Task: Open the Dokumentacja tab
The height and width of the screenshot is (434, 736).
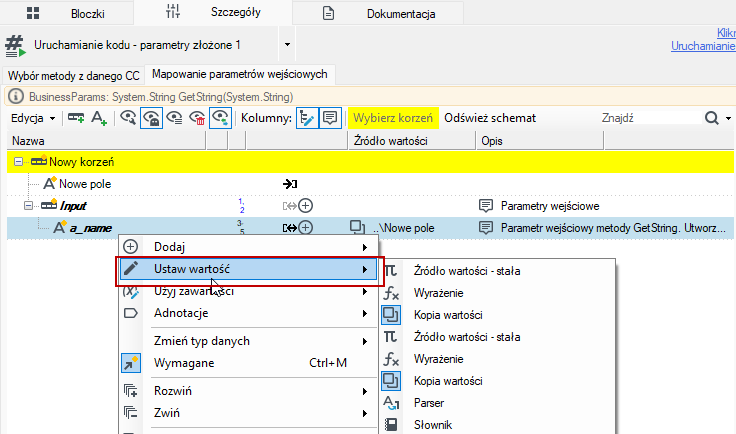Action: click(378, 14)
